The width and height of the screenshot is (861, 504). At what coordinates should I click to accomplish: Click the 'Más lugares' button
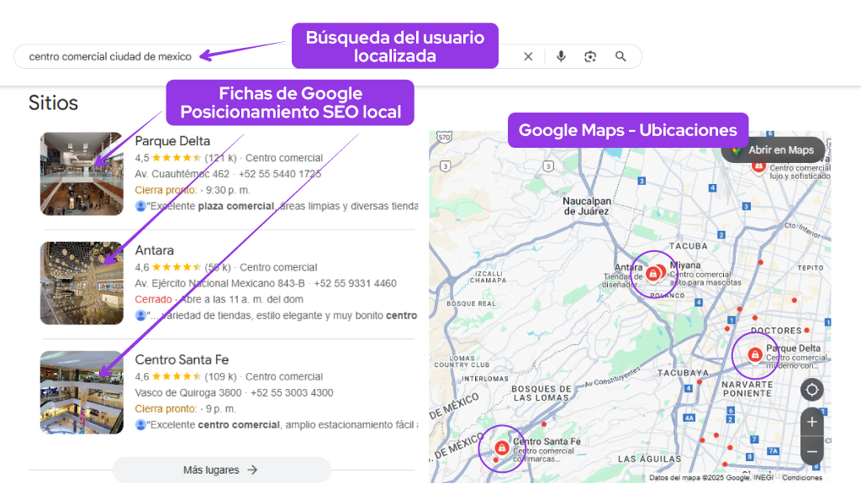click(222, 470)
